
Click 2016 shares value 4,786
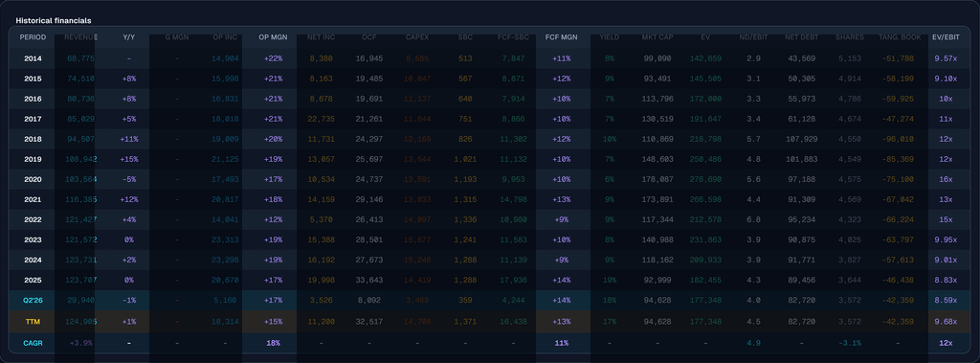[850, 99]
